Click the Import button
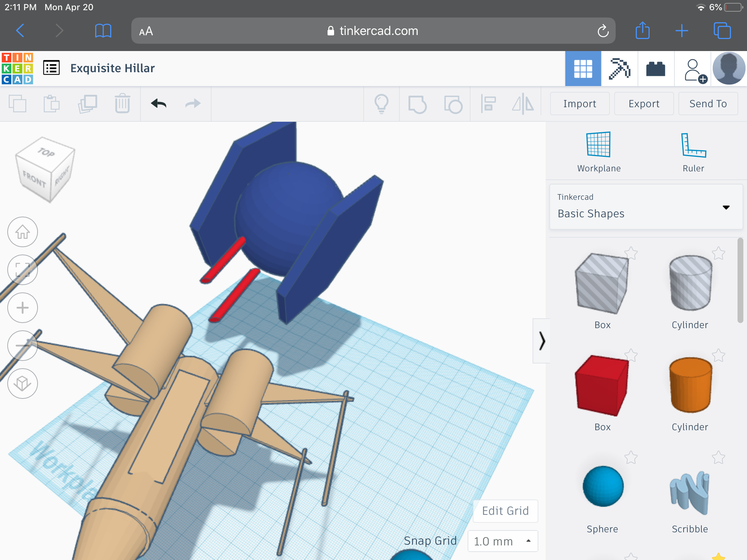 tap(580, 104)
